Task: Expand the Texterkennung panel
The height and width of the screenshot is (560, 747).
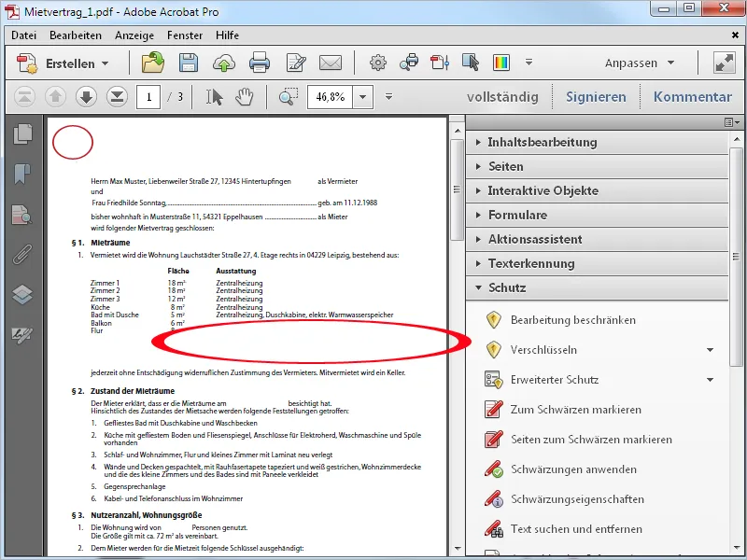Action: click(x=597, y=264)
